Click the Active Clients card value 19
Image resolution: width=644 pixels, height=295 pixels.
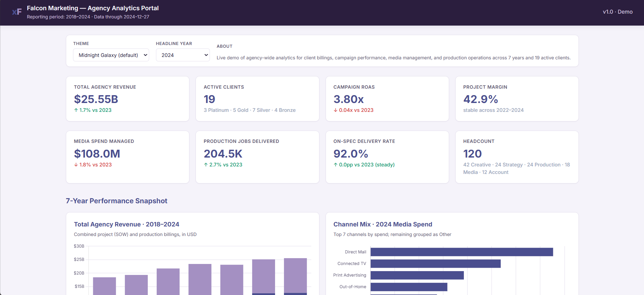coord(209,99)
